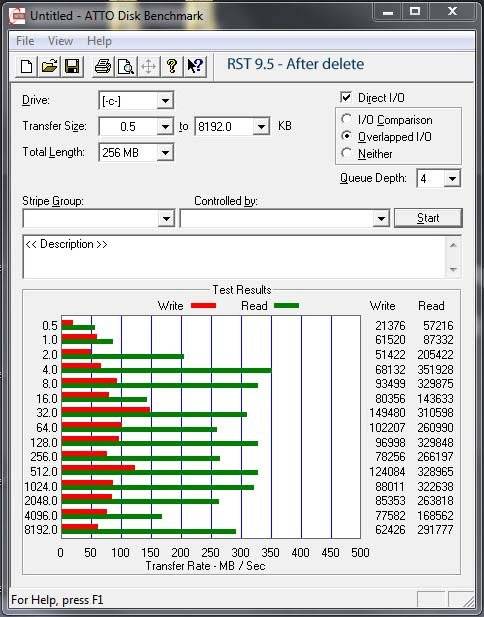The width and height of the screenshot is (484, 617).
Task: Click the question mark About icon
Action: coord(172,67)
